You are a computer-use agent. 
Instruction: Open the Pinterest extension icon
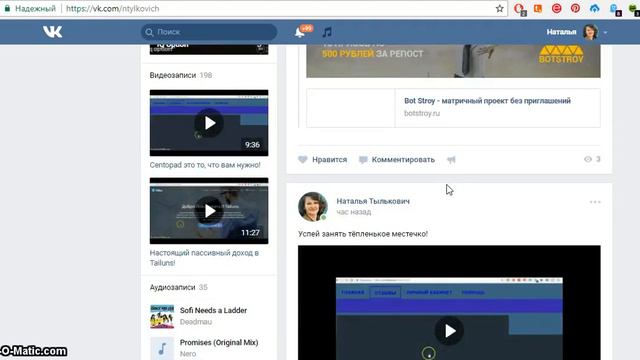(575, 8)
